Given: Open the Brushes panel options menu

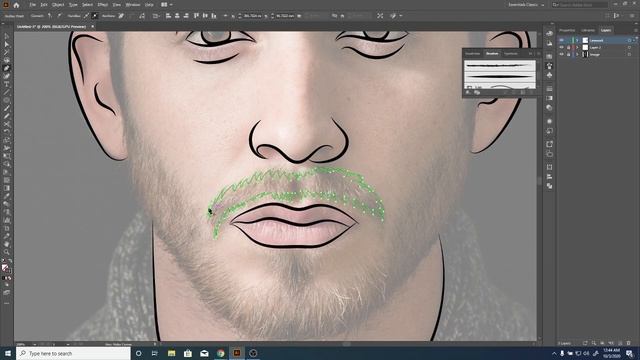Looking at the screenshot, I should click(x=538, y=53).
